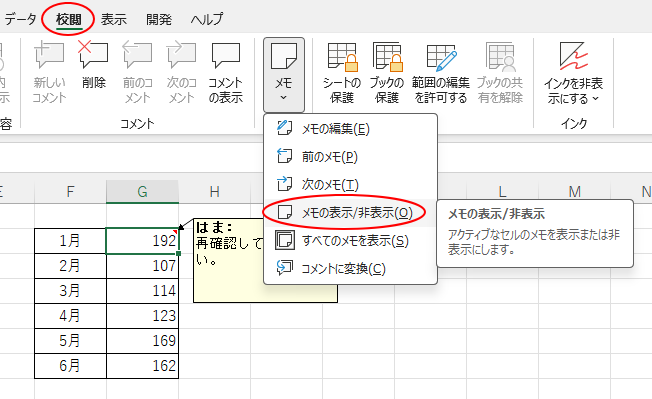652x399 pixels.
Task: Select the cell with value 114
Action: click(x=143, y=291)
